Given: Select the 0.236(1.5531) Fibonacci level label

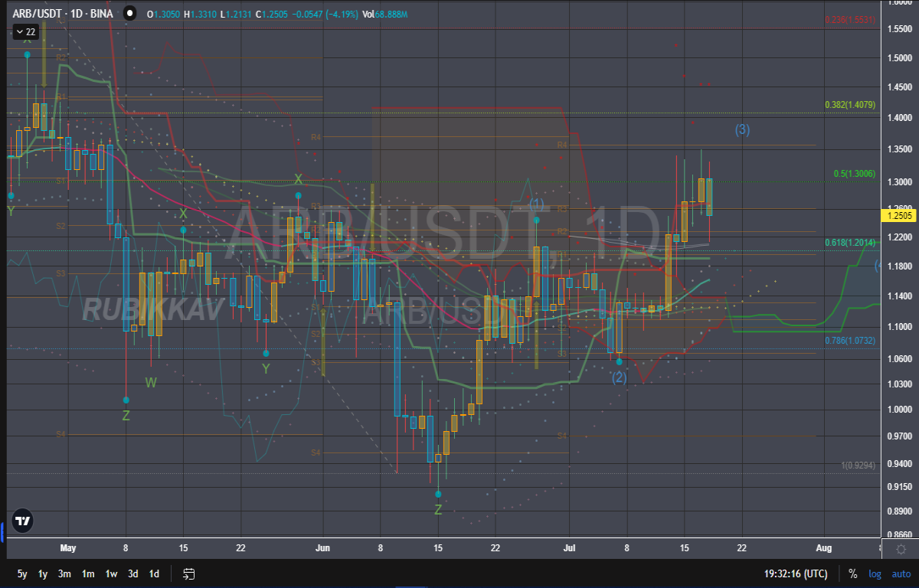Looking at the screenshot, I should click(849, 21).
